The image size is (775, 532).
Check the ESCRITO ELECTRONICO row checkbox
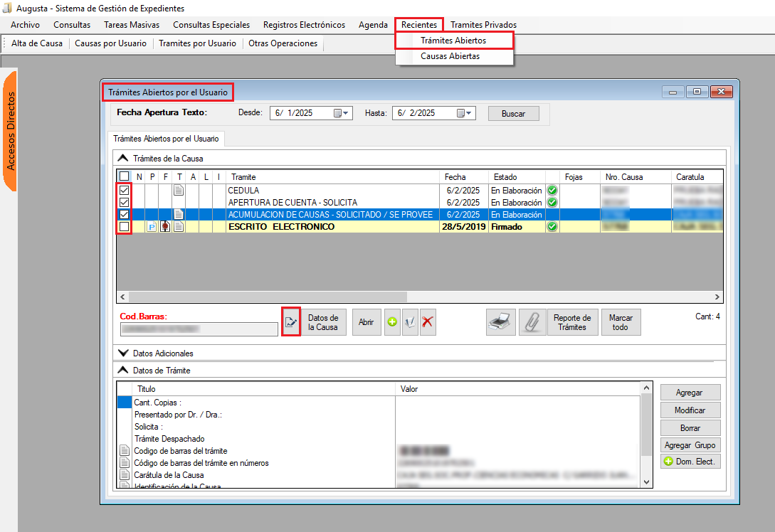point(125,227)
